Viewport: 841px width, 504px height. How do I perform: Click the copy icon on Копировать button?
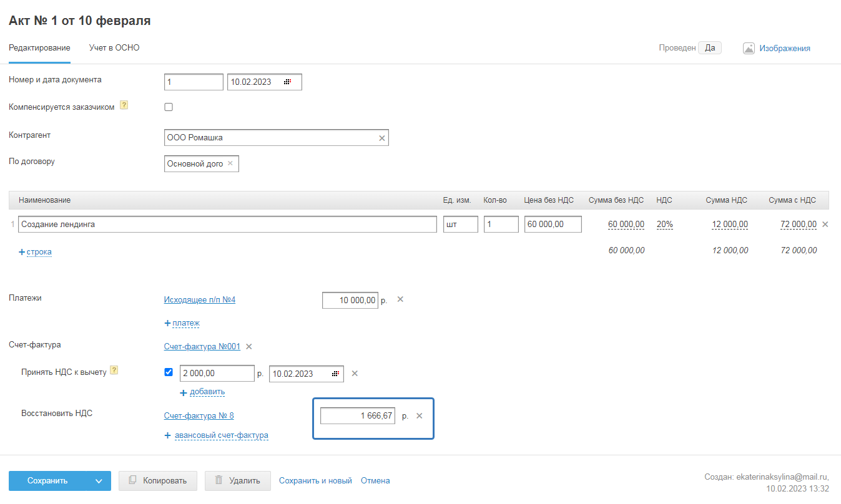[132, 480]
